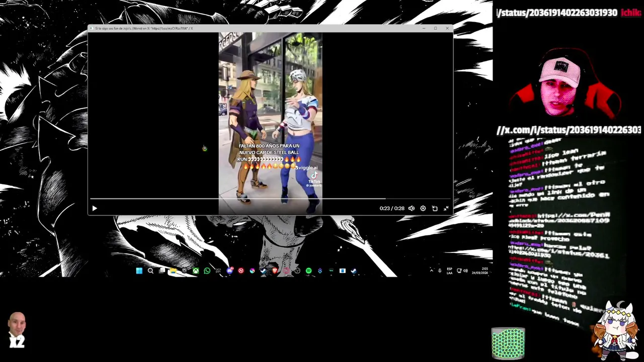The height and width of the screenshot is (362, 644).
Task: Click the 0:23 / 0:28 time display
Action: [x=392, y=208]
